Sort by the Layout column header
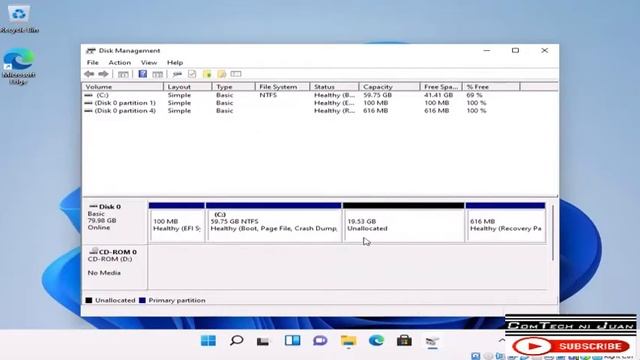640x360 pixels. click(x=188, y=87)
